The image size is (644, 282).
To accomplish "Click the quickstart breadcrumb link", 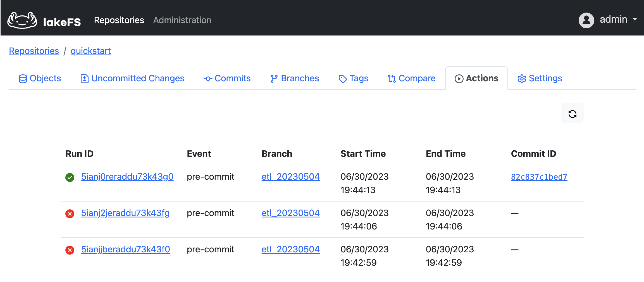I will click(x=90, y=51).
